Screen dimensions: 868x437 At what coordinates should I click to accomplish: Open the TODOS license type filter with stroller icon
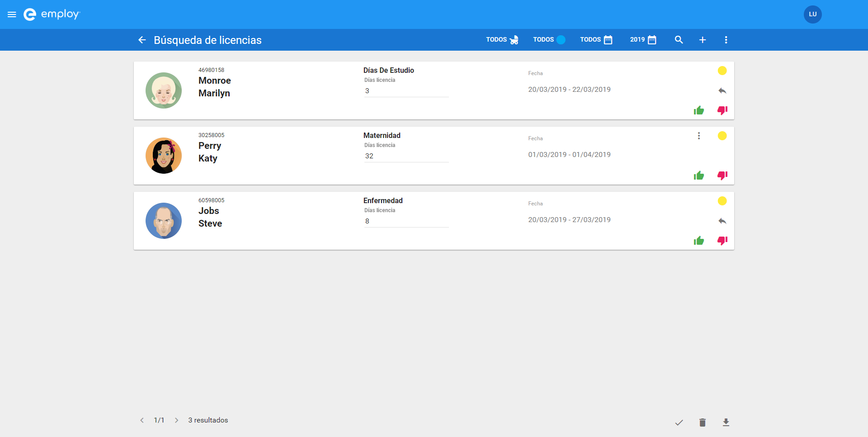tap(502, 40)
